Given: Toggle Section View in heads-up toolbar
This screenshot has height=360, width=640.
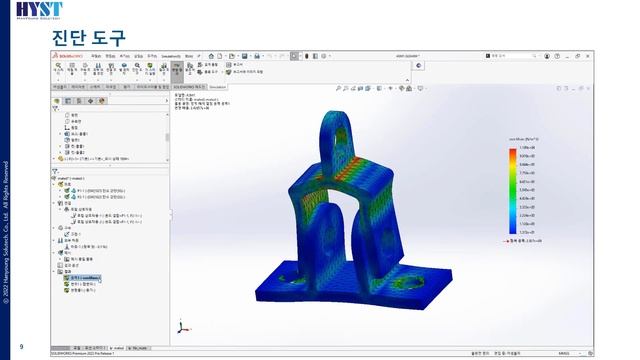Looking at the screenshot, I should coord(360,88).
